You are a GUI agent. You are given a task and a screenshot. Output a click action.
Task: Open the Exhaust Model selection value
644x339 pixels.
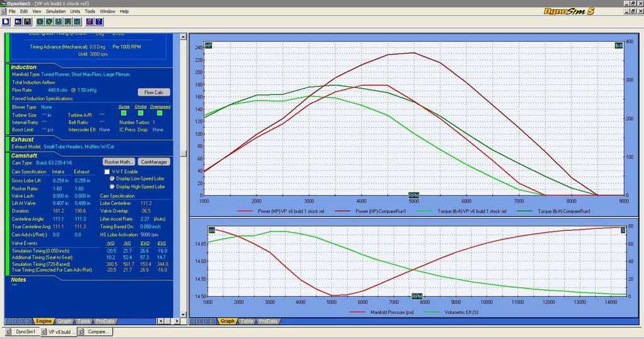79,147
